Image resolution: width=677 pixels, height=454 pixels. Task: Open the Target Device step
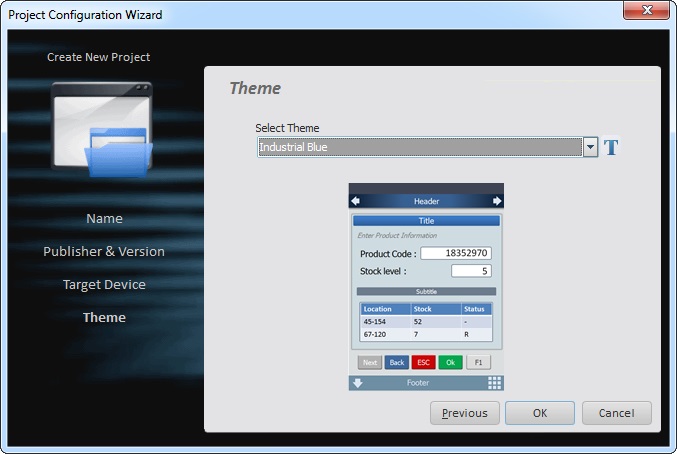(x=104, y=285)
